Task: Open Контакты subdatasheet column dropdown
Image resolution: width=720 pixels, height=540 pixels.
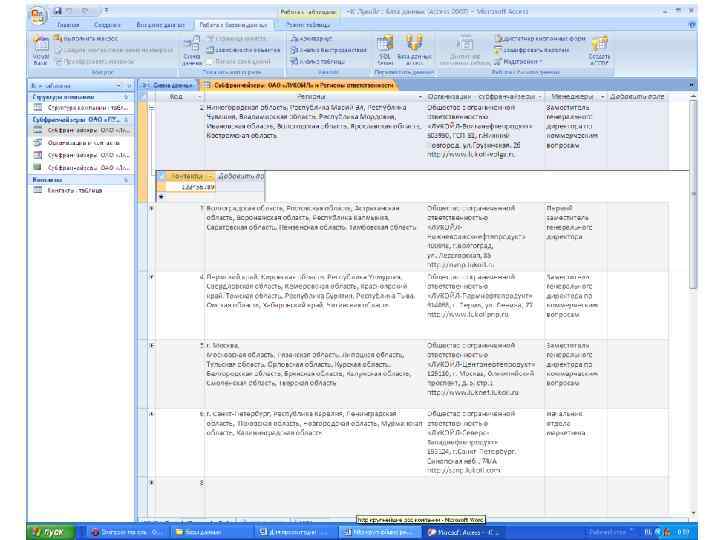Action: pyautogui.click(x=211, y=176)
